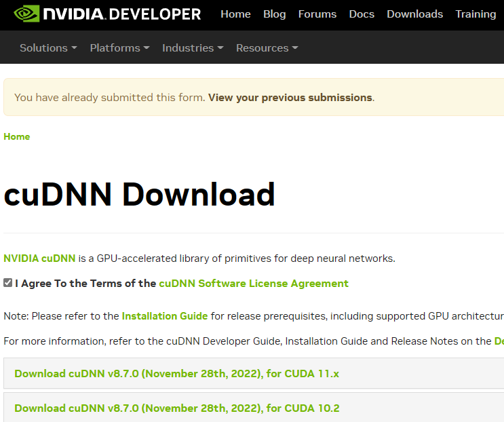Screen dimensions: 504x422
Task: Open the Docs page
Action: click(362, 14)
